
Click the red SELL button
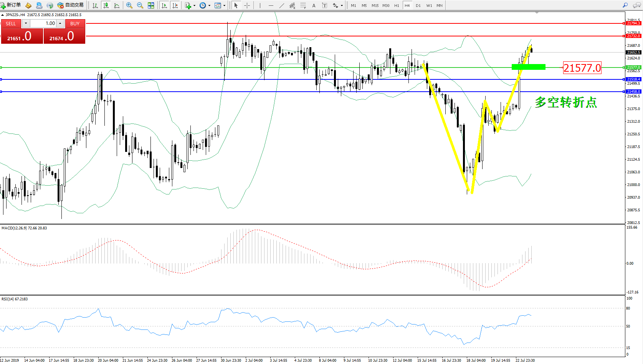point(11,23)
